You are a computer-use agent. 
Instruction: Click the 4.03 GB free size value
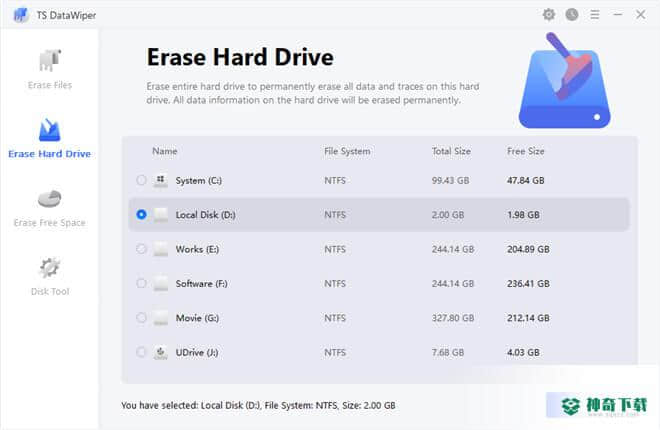point(523,353)
